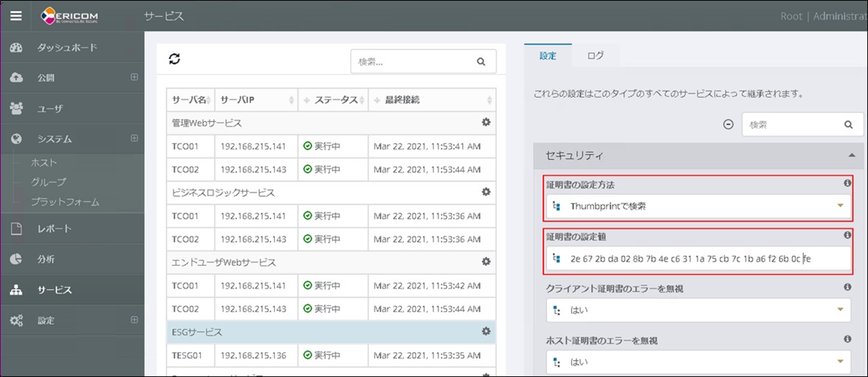Click the hamburger menu icon
The height and width of the screenshot is (377, 868).
[x=16, y=16]
